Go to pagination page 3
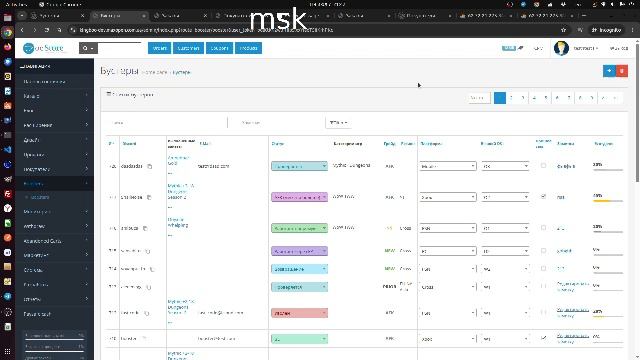 (x=522, y=98)
